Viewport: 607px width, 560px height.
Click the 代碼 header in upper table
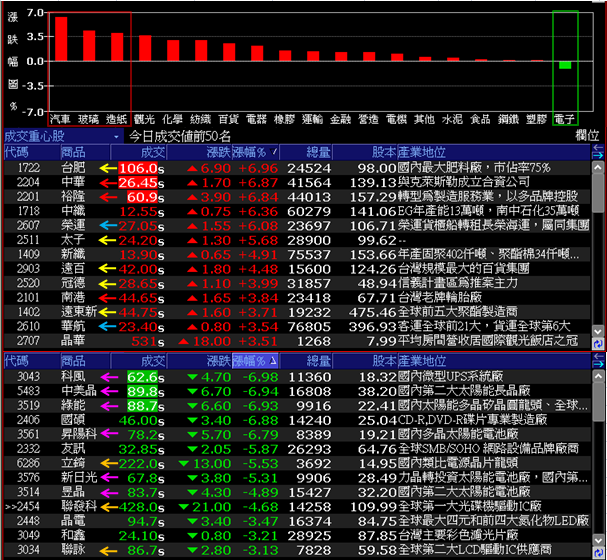32,152
